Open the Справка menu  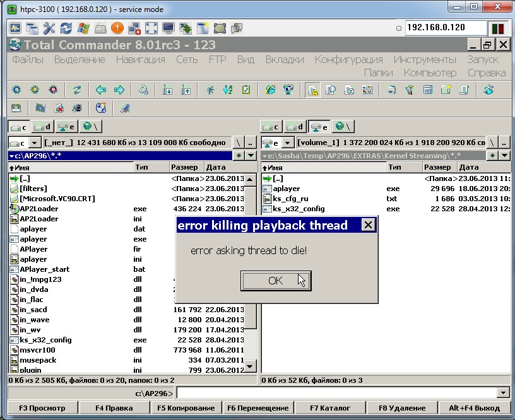pyautogui.click(x=487, y=73)
